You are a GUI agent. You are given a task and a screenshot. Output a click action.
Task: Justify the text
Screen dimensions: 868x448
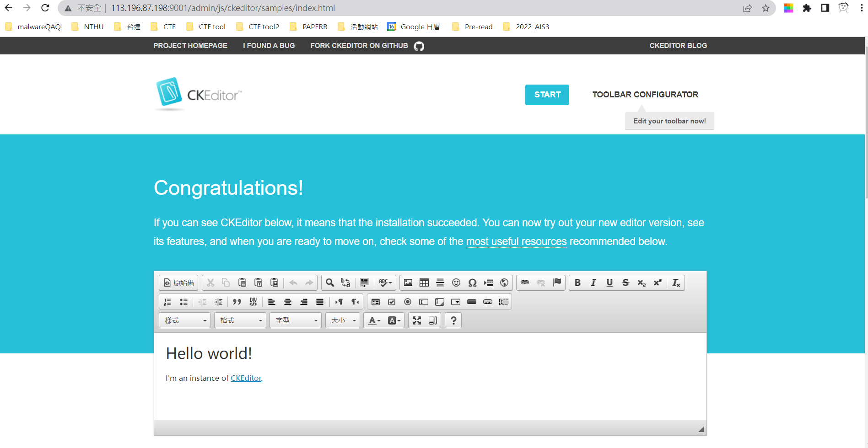(x=320, y=302)
